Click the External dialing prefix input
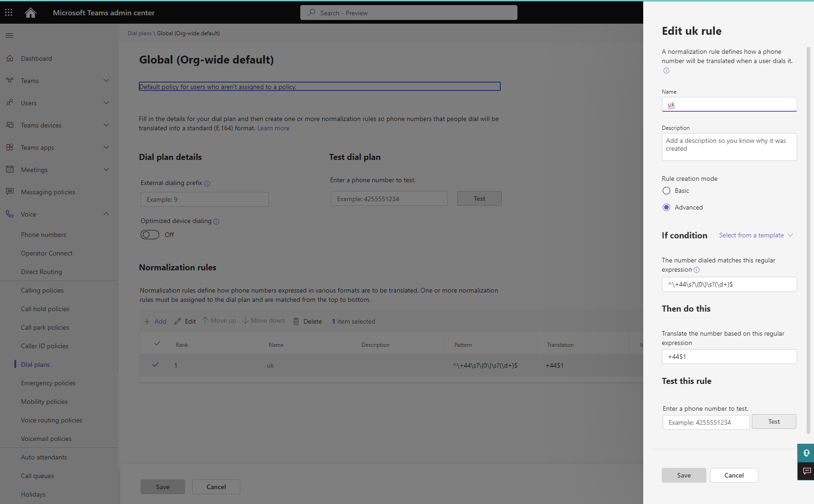The image size is (814, 504). [x=205, y=199]
